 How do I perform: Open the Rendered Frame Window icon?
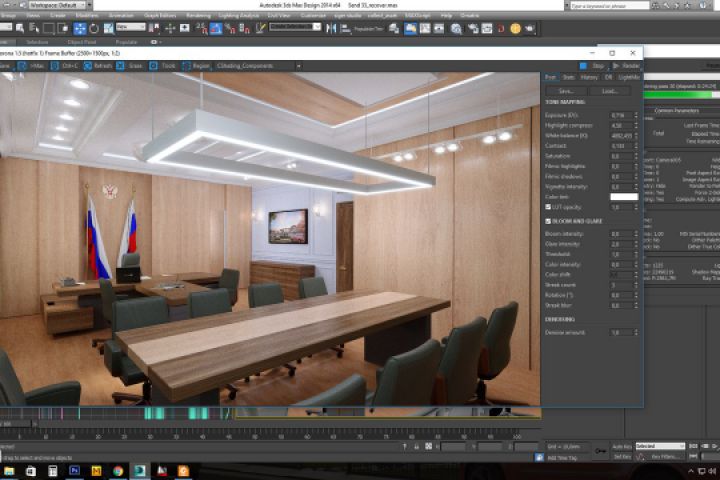point(487,28)
